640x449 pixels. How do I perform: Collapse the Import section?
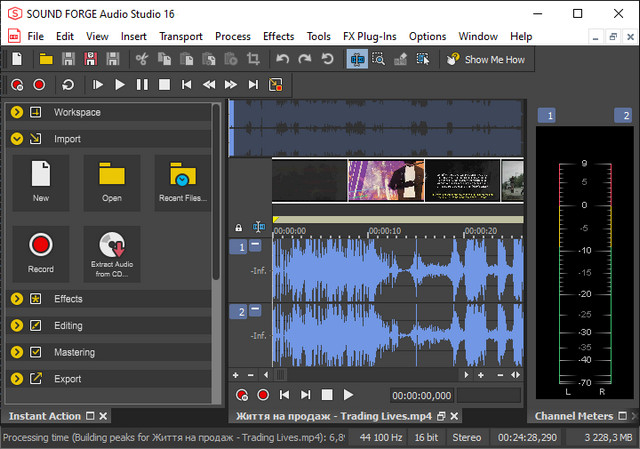tap(17, 139)
